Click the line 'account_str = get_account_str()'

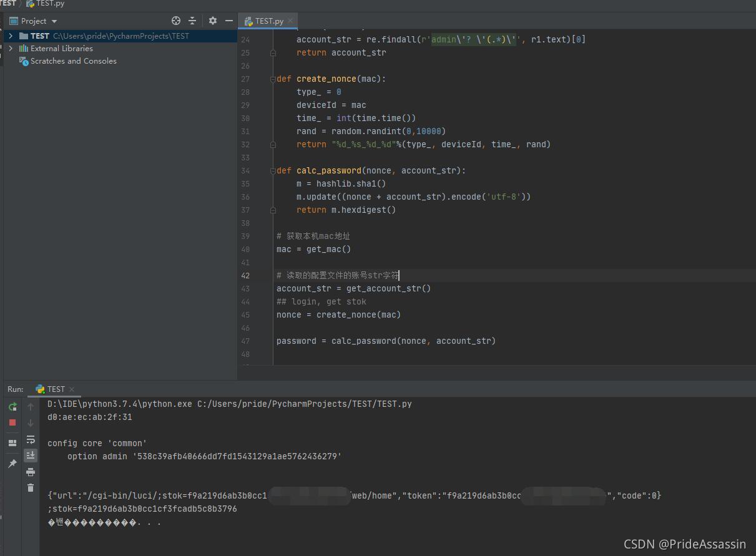click(353, 288)
